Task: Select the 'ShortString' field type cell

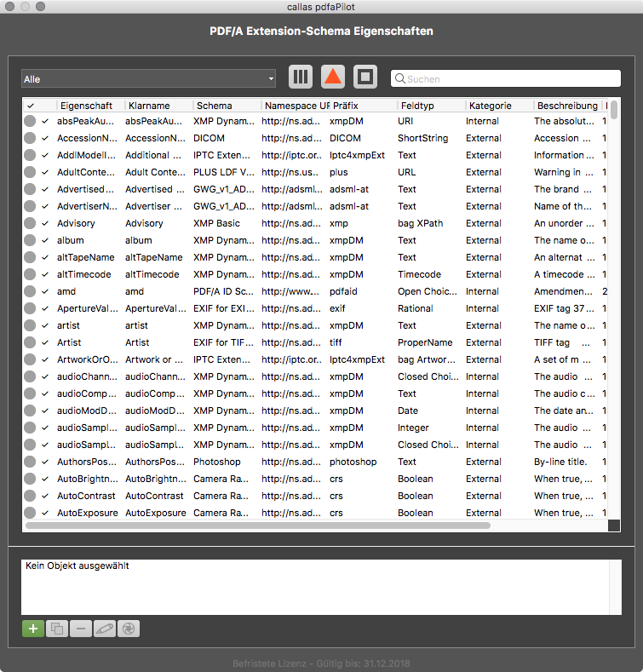Action: (422, 138)
